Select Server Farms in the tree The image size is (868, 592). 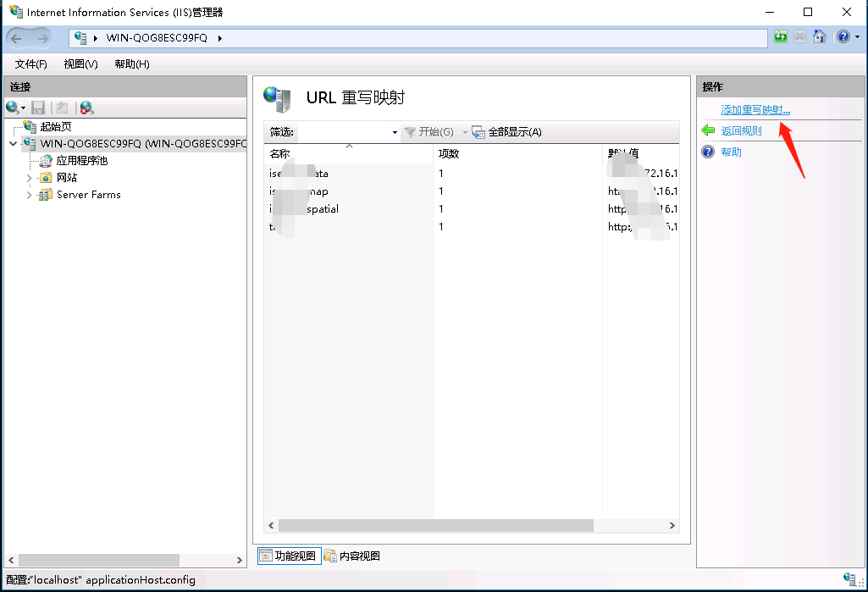[89, 195]
